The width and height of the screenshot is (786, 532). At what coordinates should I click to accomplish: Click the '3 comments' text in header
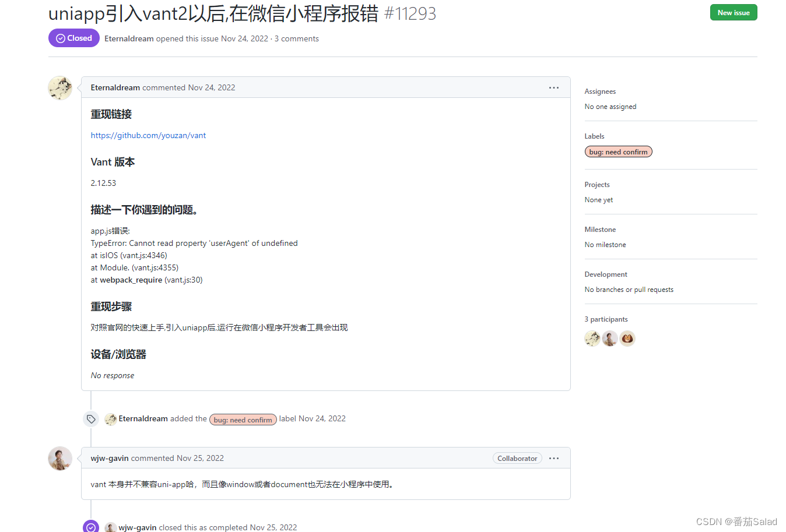point(296,38)
